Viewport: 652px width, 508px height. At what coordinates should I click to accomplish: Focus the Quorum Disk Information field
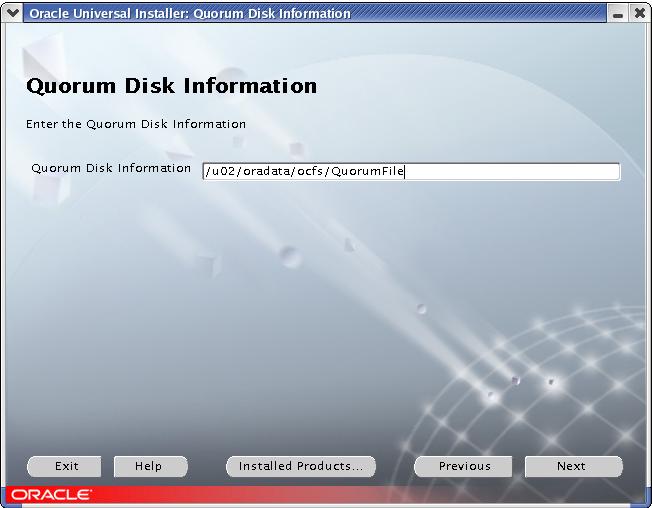click(411, 172)
